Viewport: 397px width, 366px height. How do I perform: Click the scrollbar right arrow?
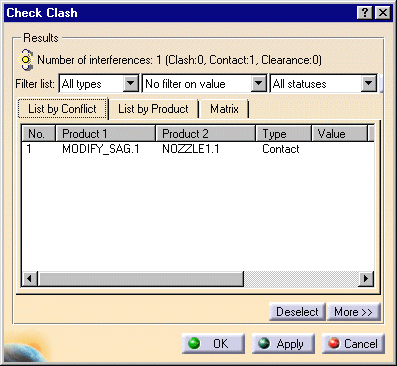pyautogui.click(x=366, y=279)
